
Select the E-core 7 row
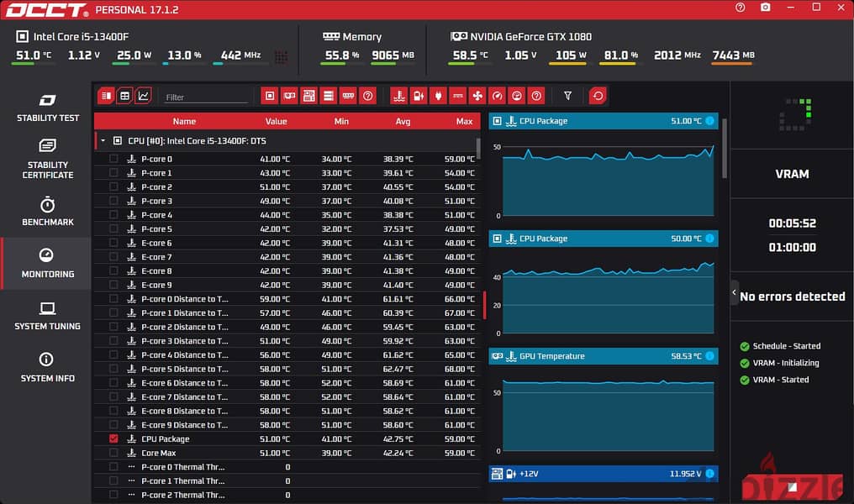(x=287, y=257)
